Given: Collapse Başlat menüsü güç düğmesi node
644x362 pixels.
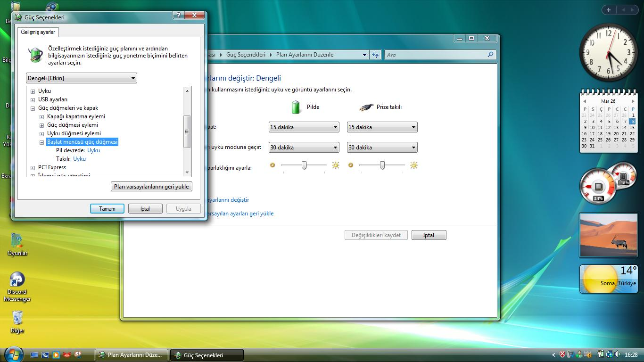Looking at the screenshot, I should [x=41, y=142].
